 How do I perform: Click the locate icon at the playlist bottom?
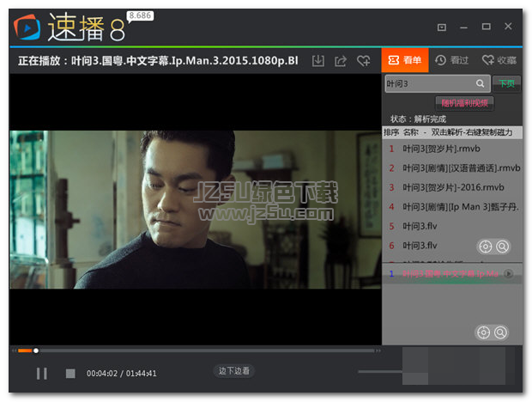click(483, 332)
